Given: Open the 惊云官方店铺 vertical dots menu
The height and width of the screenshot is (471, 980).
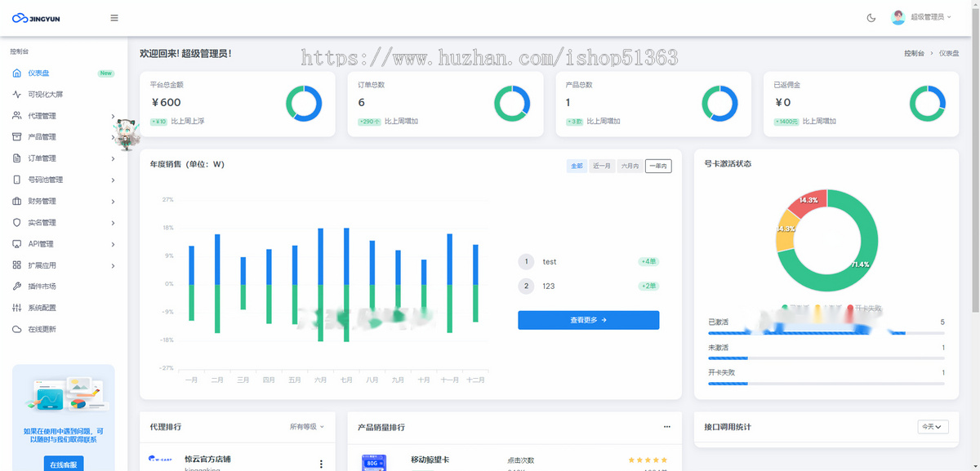Looking at the screenshot, I should [x=321, y=464].
